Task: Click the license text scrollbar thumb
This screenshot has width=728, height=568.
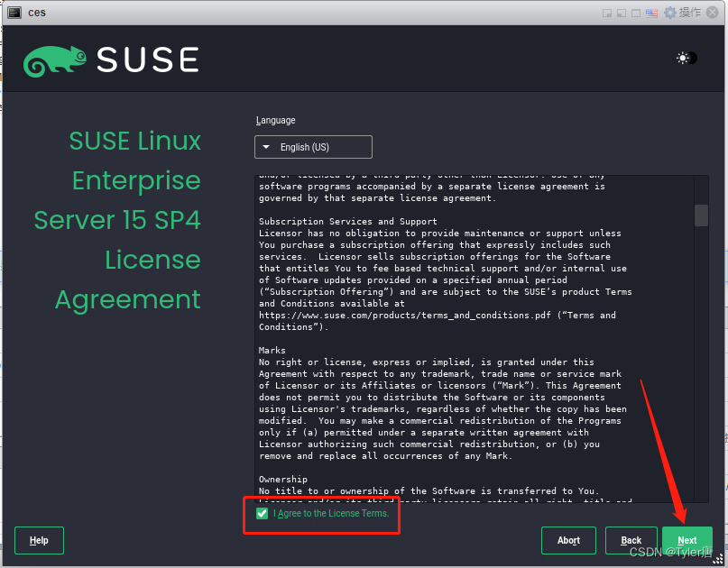Action: click(701, 215)
